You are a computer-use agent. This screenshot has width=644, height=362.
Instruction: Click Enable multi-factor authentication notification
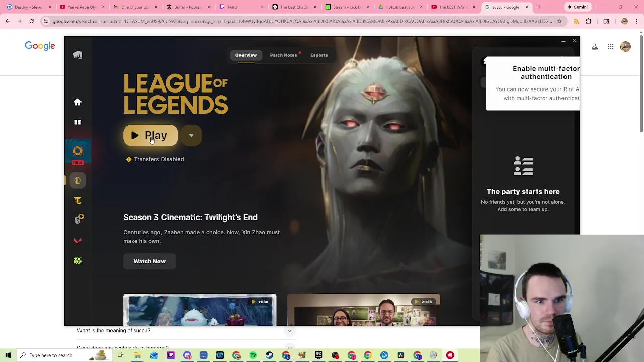(533, 83)
